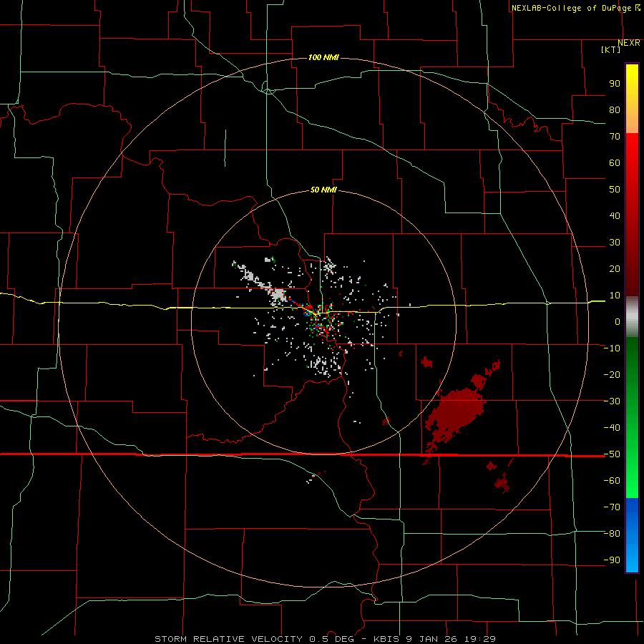Click the -20 value on the velocity scale
The width and height of the screenshot is (644, 644).
tap(612, 375)
